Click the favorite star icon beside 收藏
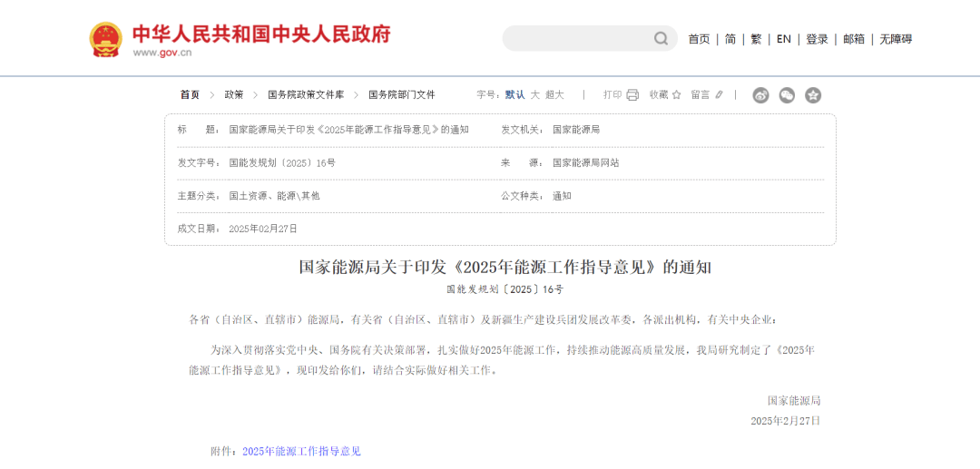 (676, 95)
